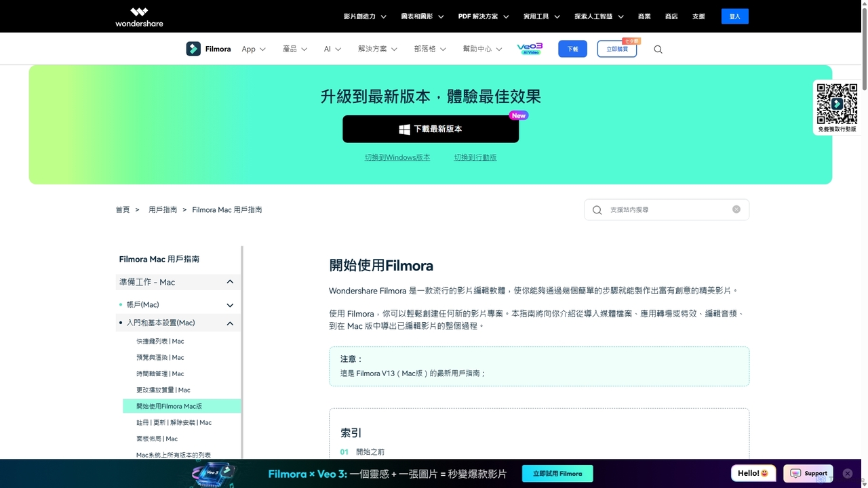Go to 用戶指南 breadcrumb
Screen dimensions: 868x488
pyautogui.click(x=163, y=210)
